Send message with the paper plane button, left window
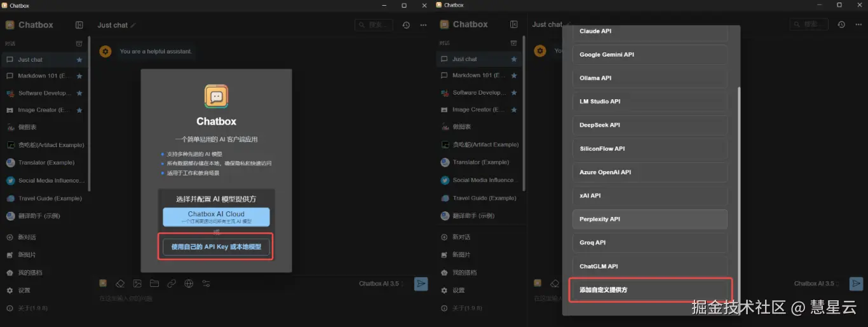 pyautogui.click(x=421, y=284)
